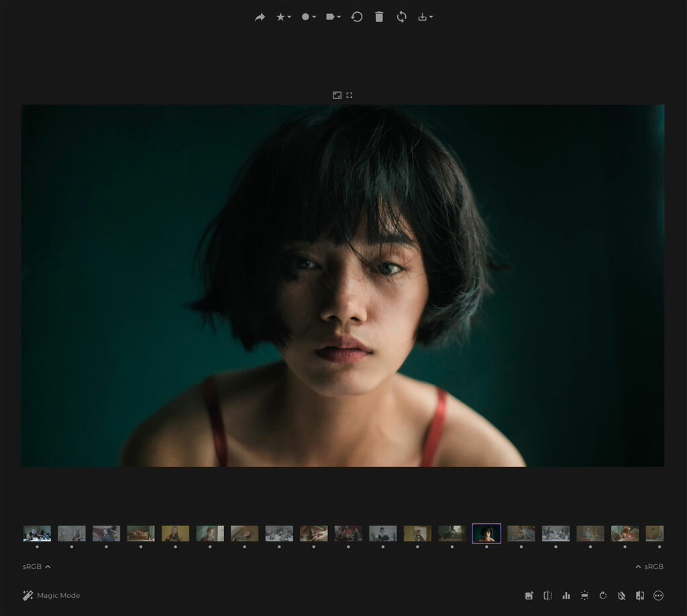
Task: Click the crop frame icon in bottom toolbar
Action: 584,595
